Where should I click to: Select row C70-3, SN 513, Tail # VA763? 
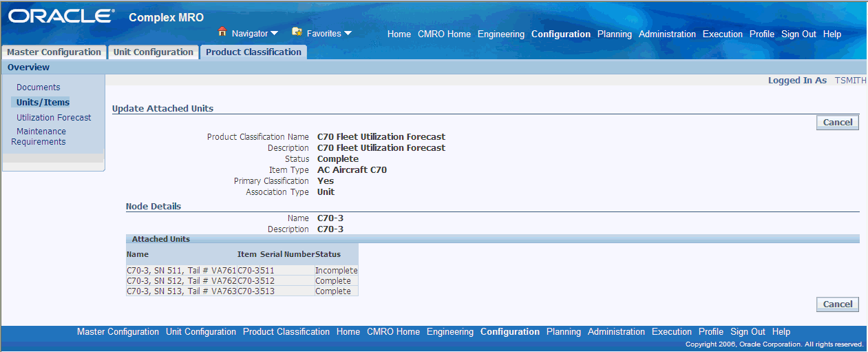pyautogui.click(x=242, y=291)
